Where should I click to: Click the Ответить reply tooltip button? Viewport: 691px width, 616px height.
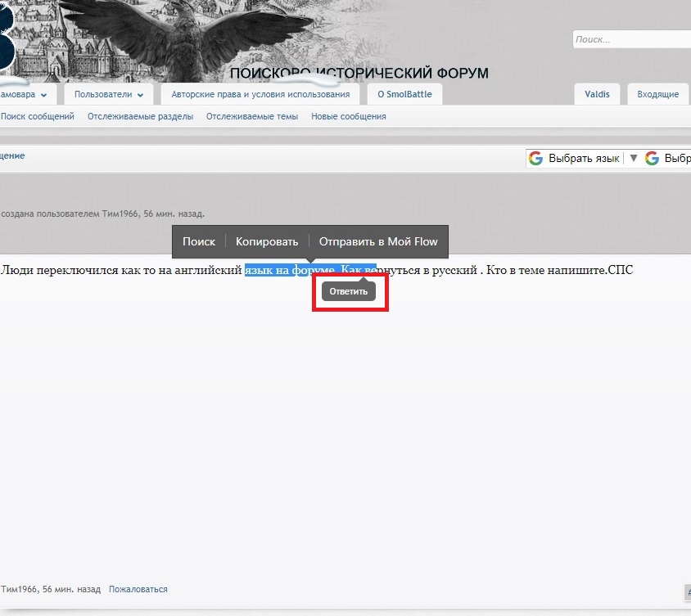[x=349, y=291]
